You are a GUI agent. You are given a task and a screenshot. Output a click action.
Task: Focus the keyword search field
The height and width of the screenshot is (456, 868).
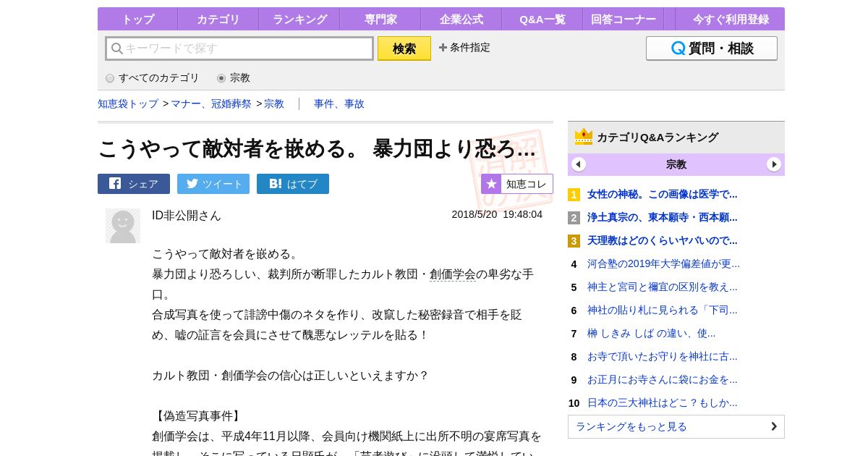(239, 48)
